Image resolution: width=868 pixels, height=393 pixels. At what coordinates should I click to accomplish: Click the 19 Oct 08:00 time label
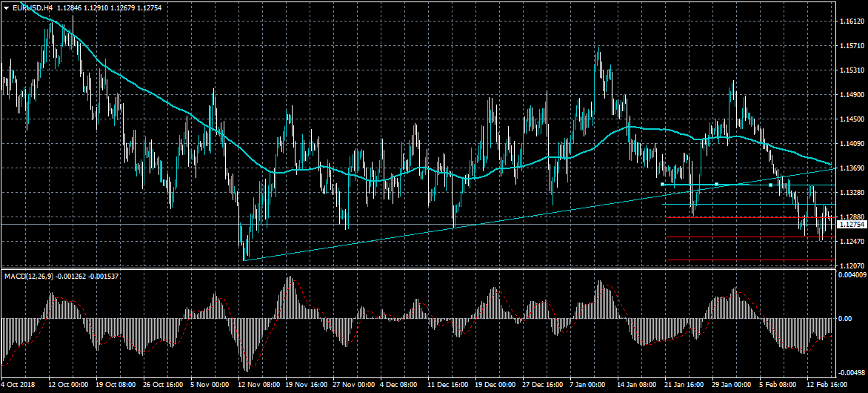pyautogui.click(x=116, y=384)
